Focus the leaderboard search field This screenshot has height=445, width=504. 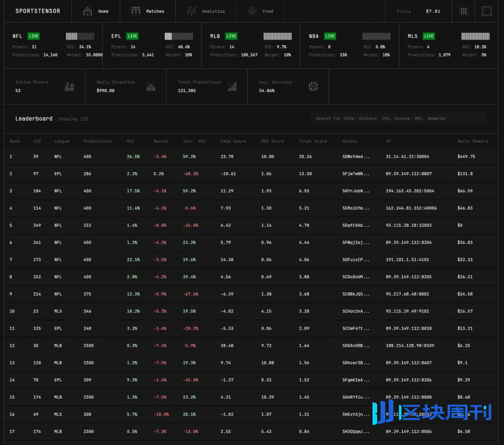(398, 118)
